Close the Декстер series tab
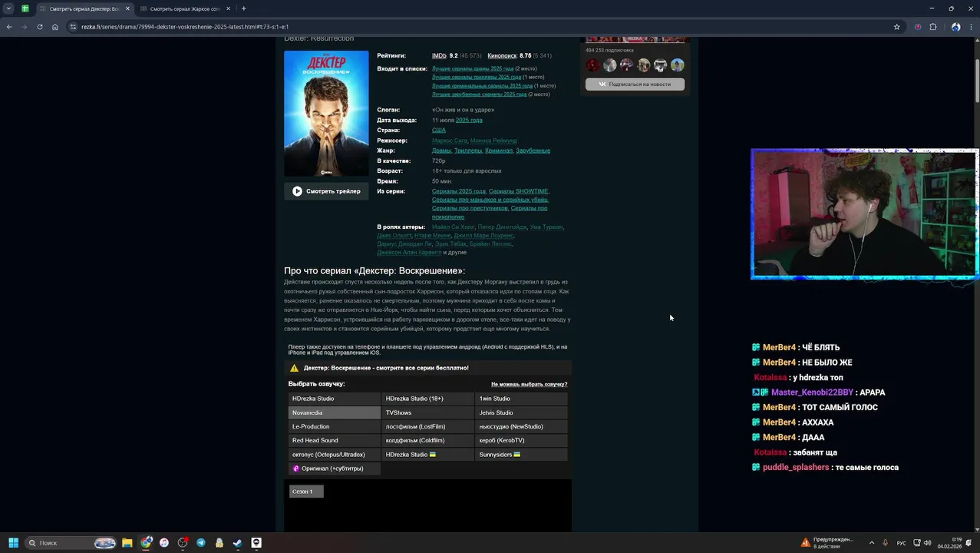 127,8
